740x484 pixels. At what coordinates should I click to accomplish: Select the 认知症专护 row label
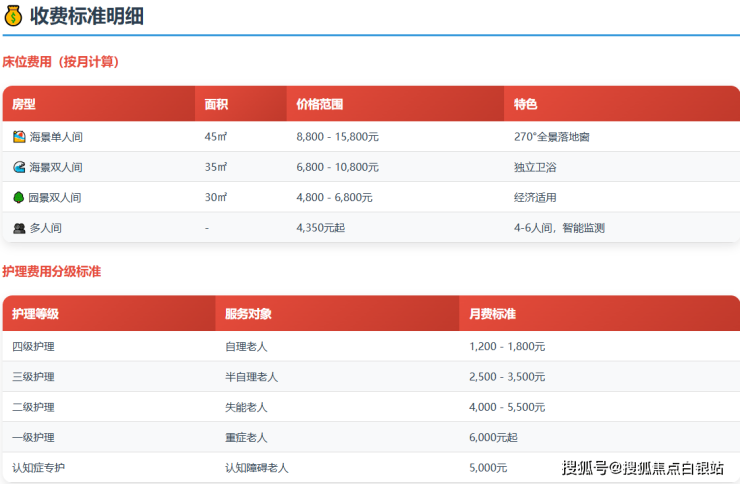(39, 468)
